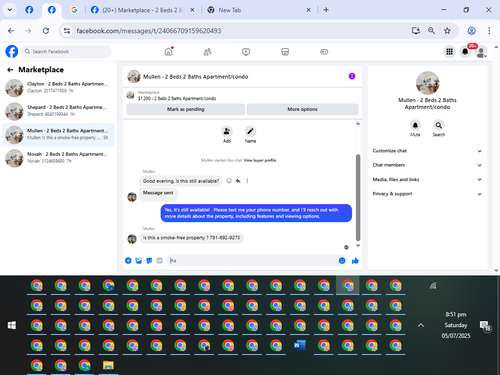The width and height of the screenshot is (500, 375).
Task: Click the address bar URL
Action: (149, 31)
